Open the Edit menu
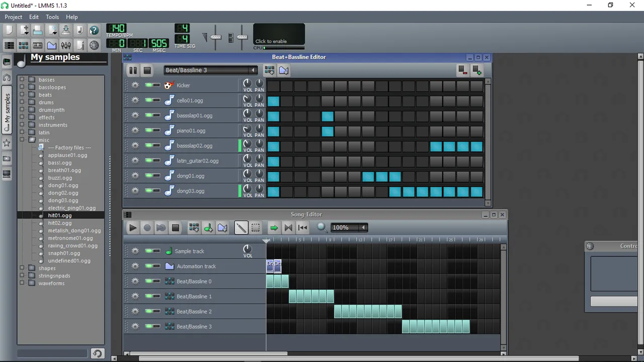This screenshot has width=644, height=362. pyautogui.click(x=34, y=17)
